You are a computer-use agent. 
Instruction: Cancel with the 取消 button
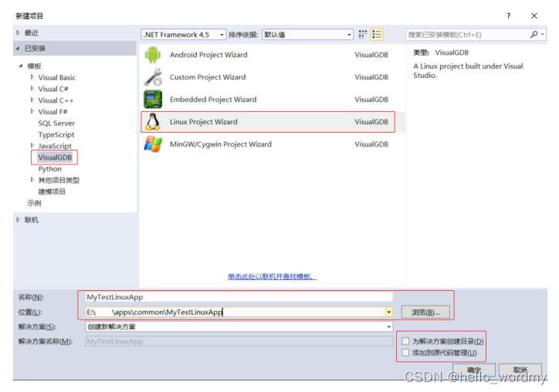click(x=520, y=369)
